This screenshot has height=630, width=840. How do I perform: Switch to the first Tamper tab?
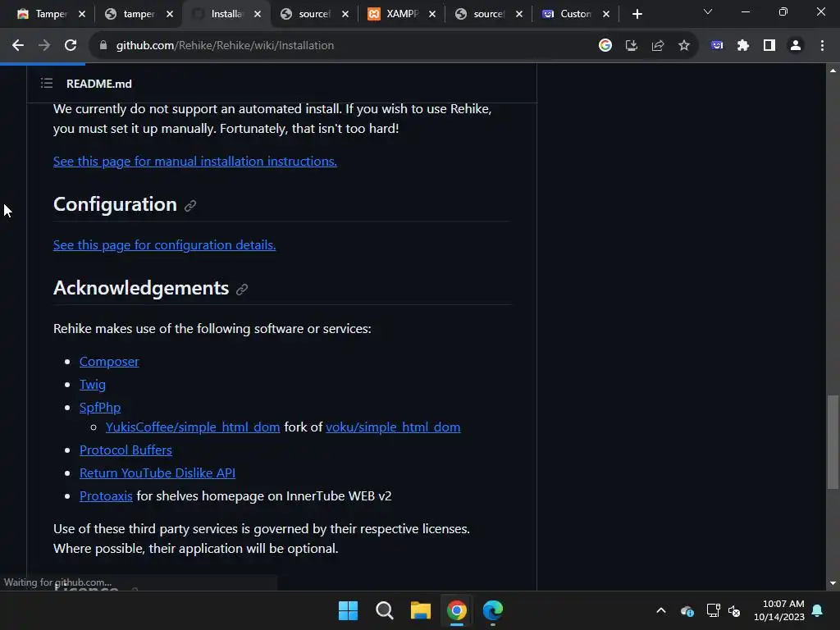pos(43,14)
